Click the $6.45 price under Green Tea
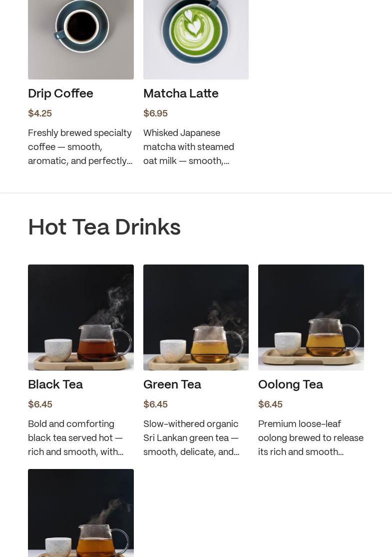392x557 pixels. coord(155,404)
